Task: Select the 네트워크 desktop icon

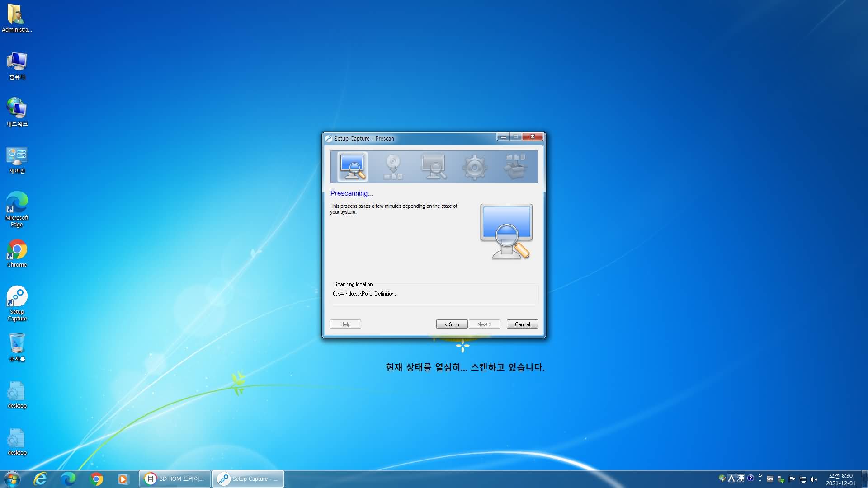Action: tap(17, 113)
